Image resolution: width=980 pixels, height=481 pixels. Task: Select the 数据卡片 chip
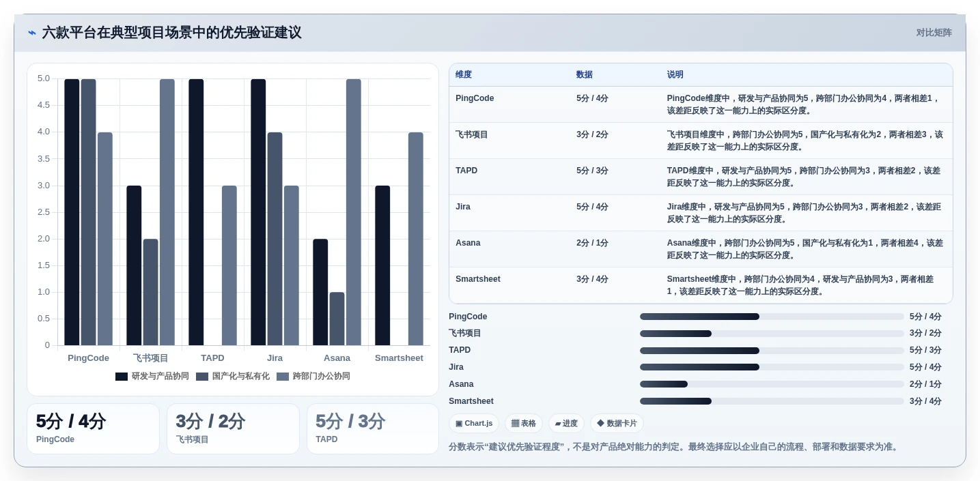click(617, 423)
